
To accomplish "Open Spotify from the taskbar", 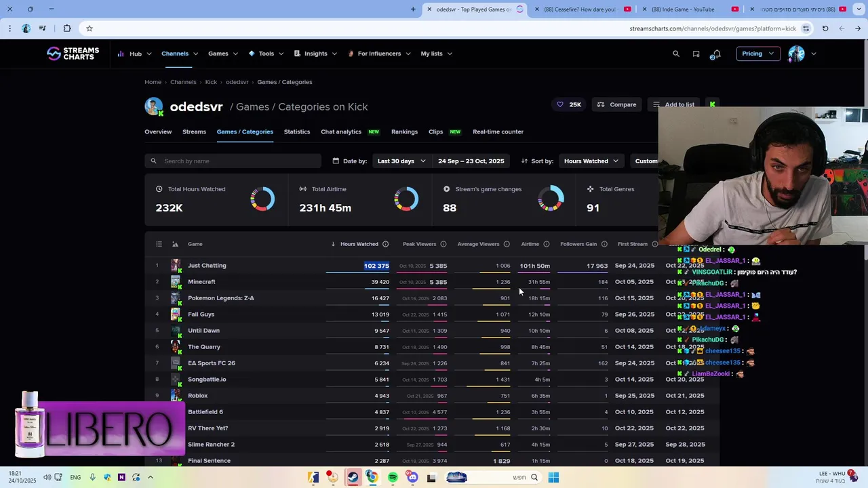I will pyautogui.click(x=393, y=477).
